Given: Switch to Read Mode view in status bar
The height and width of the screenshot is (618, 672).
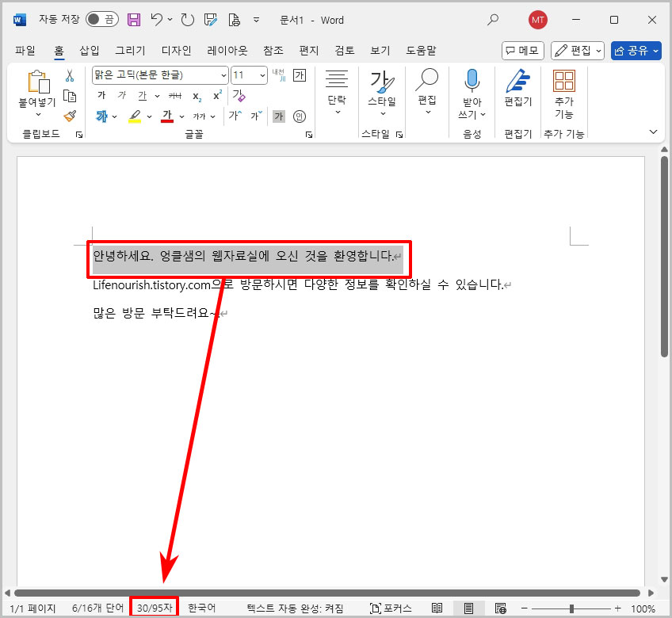Looking at the screenshot, I should coord(437,608).
